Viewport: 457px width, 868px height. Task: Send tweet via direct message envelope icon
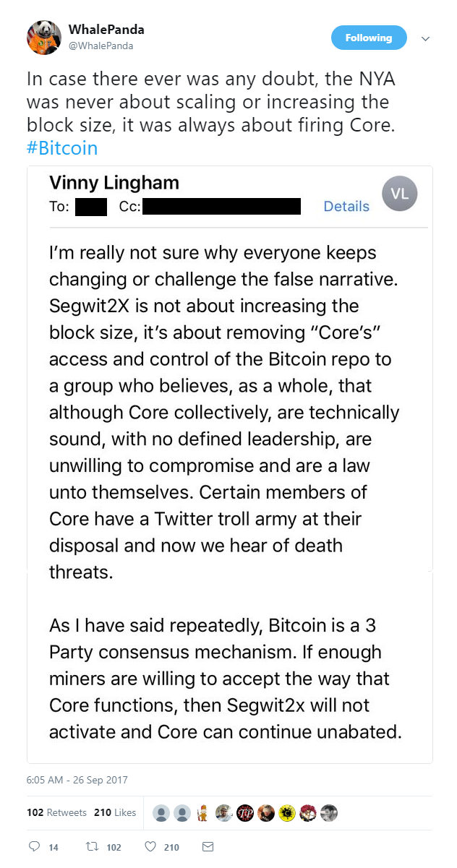point(208,846)
